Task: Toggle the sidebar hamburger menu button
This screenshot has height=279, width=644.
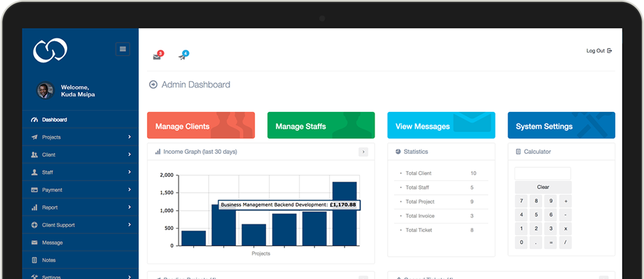Action: (122, 49)
